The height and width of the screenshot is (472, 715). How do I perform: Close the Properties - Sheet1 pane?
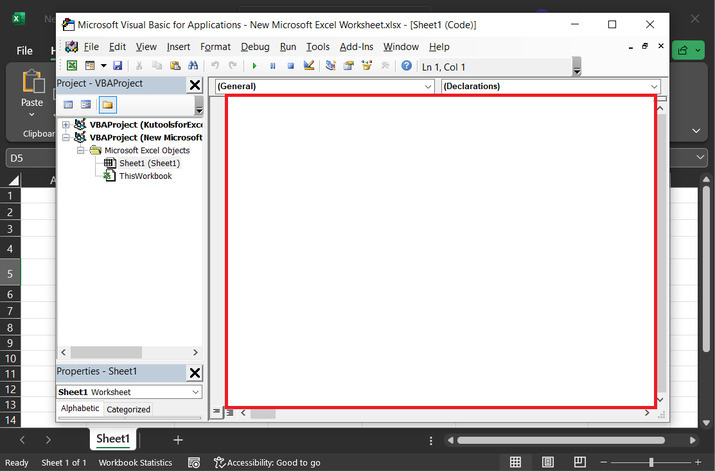[195, 373]
